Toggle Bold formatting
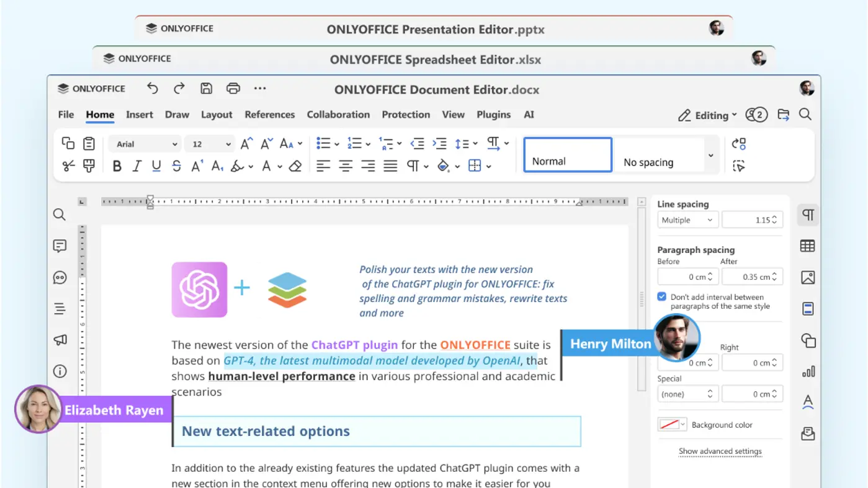Image resolution: width=868 pixels, height=488 pixels. point(117,166)
